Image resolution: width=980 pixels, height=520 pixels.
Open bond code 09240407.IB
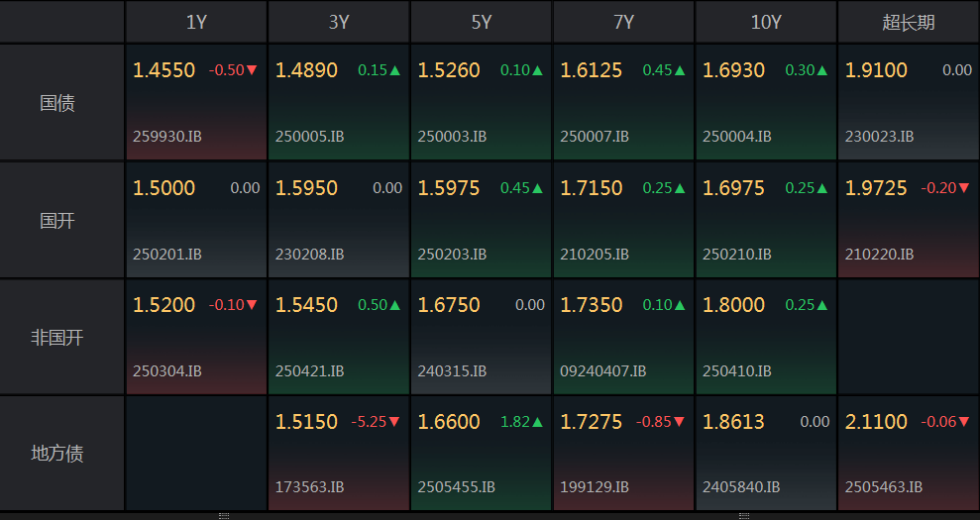click(602, 371)
